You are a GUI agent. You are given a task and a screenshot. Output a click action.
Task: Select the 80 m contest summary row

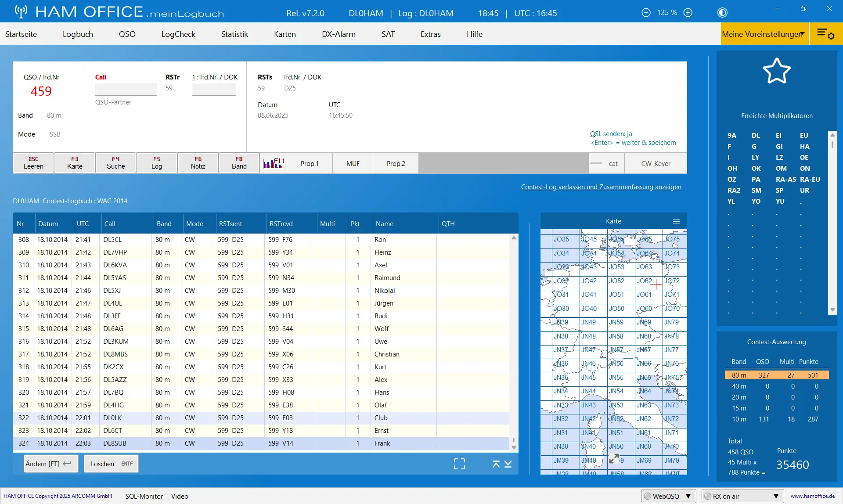(x=777, y=375)
